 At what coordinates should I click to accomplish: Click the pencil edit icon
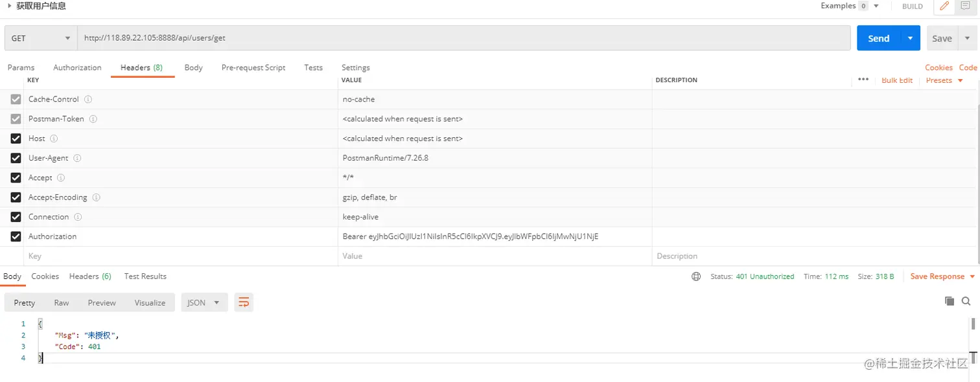(x=944, y=6)
